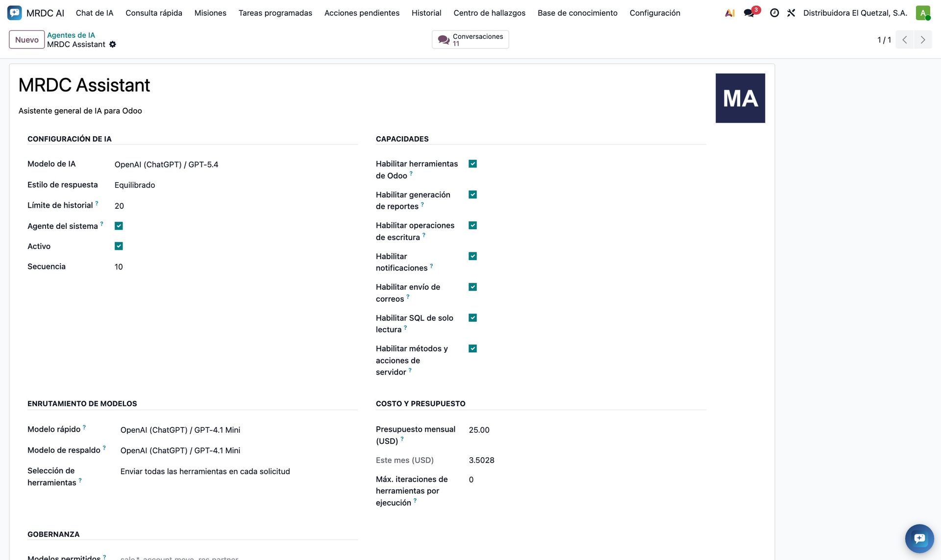Disable Habilitar operaciones de escritura checkbox

point(472,225)
